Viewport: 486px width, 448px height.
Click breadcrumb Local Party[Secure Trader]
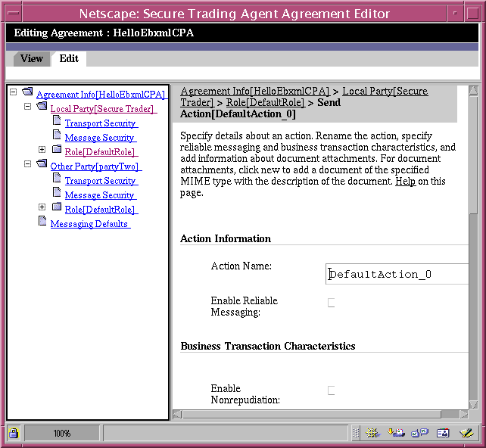(x=385, y=92)
